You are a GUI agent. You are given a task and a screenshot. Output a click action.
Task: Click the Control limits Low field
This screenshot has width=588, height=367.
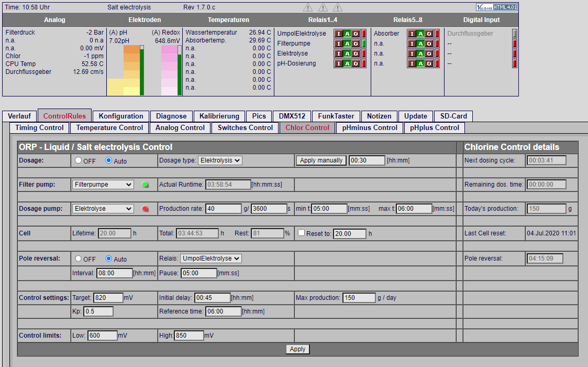[x=103, y=336]
